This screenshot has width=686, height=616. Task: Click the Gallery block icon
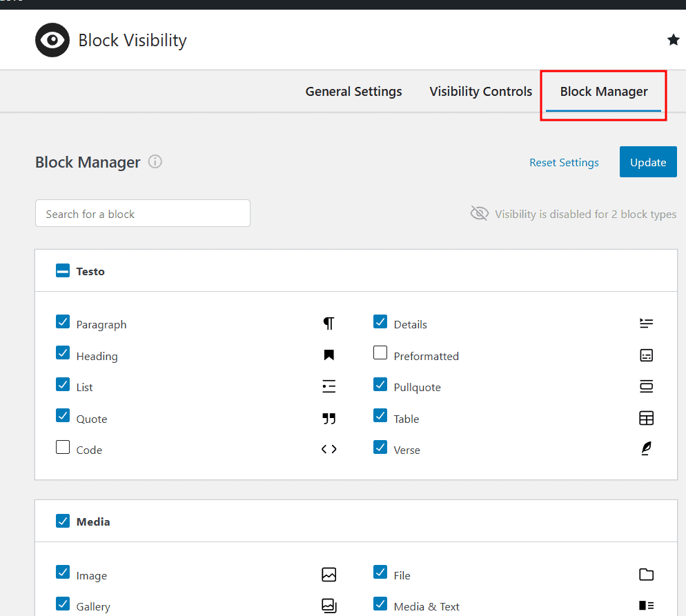(329, 606)
